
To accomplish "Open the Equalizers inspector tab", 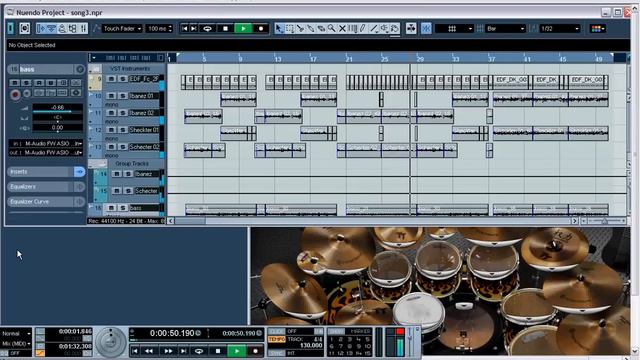I will click(46, 187).
